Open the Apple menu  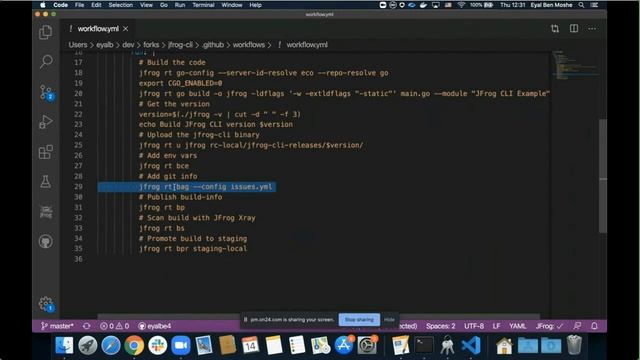pyautogui.click(x=43, y=5)
